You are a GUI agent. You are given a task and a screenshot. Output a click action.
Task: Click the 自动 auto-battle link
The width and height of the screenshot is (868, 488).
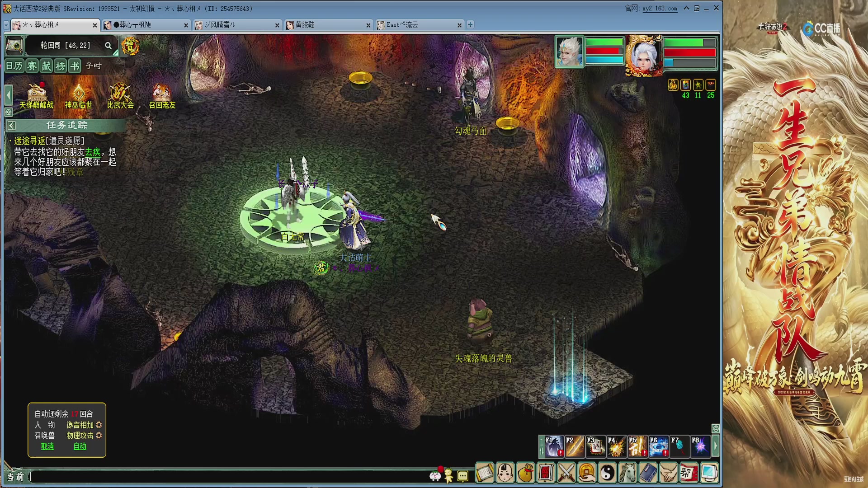[80, 446]
